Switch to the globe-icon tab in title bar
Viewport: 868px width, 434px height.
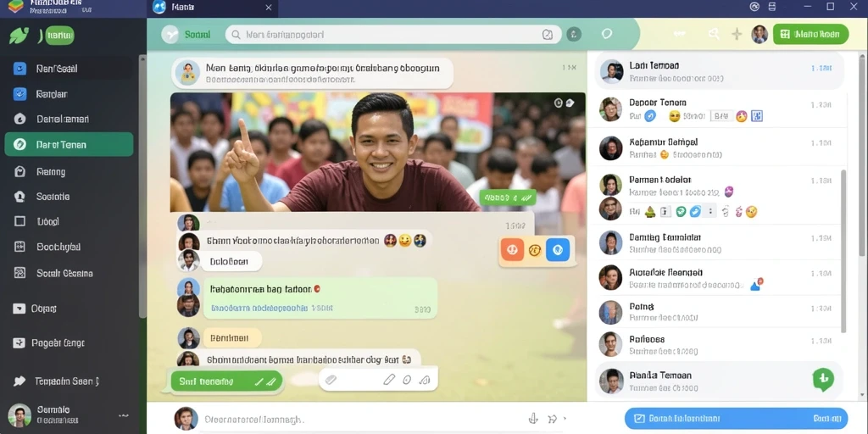click(x=213, y=8)
